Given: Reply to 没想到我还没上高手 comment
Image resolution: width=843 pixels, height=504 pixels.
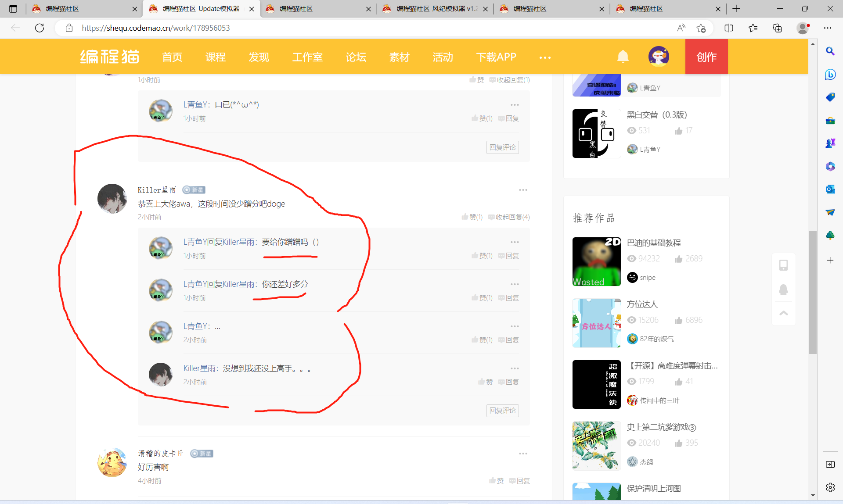Looking at the screenshot, I should (x=509, y=382).
